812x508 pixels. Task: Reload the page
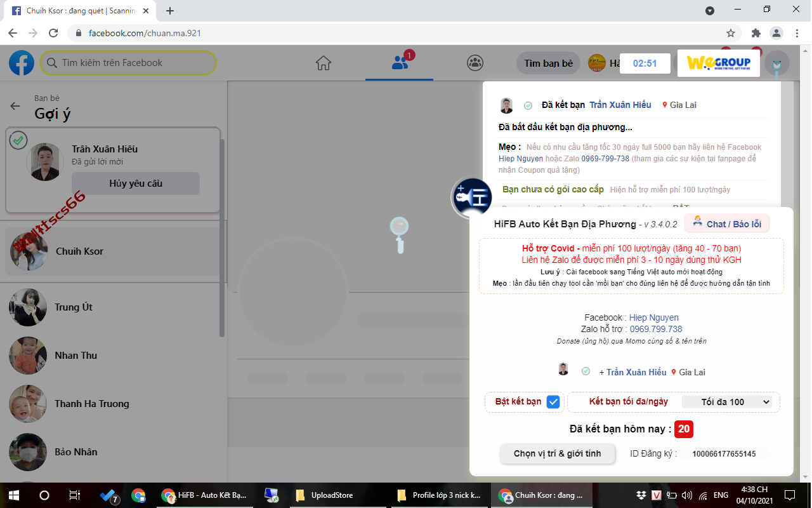54,33
